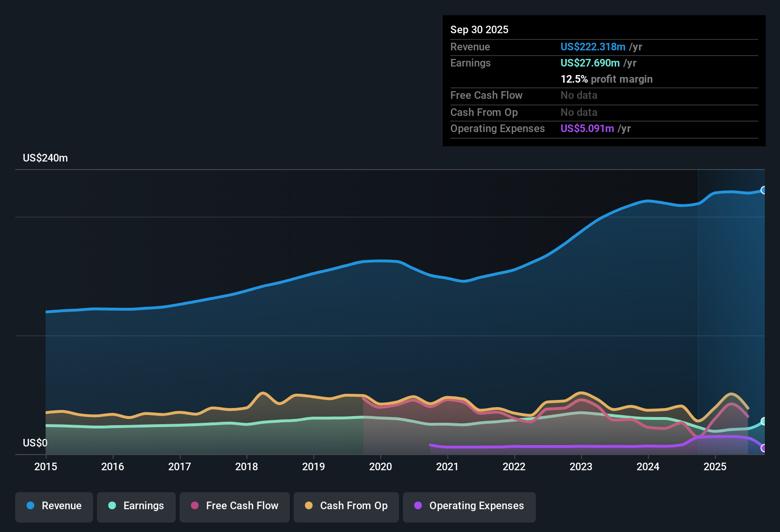The image size is (780, 532).
Task: Select the 2020 axis label
Action: click(380, 467)
